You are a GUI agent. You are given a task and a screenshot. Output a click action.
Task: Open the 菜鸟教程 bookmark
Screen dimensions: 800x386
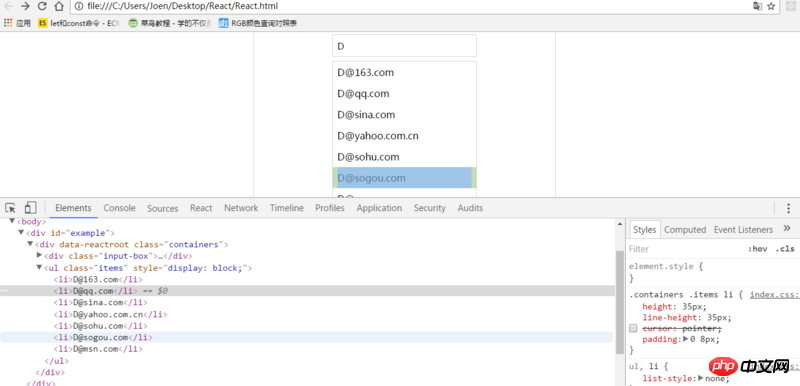tap(170, 23)
